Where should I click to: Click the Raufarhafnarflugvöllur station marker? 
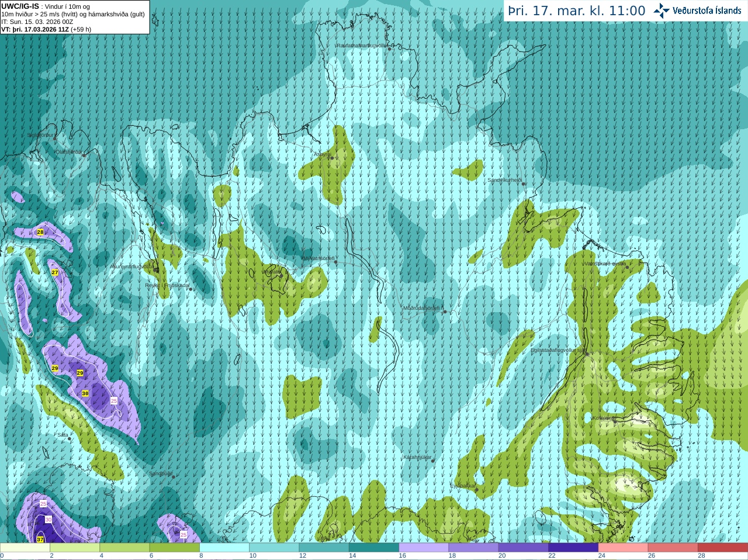click(389, 49)
